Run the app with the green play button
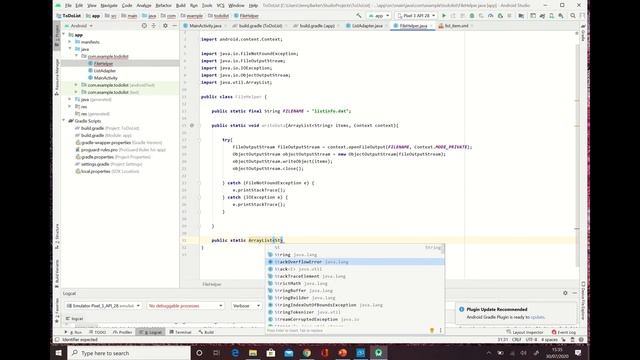 (x=444, y=16)
